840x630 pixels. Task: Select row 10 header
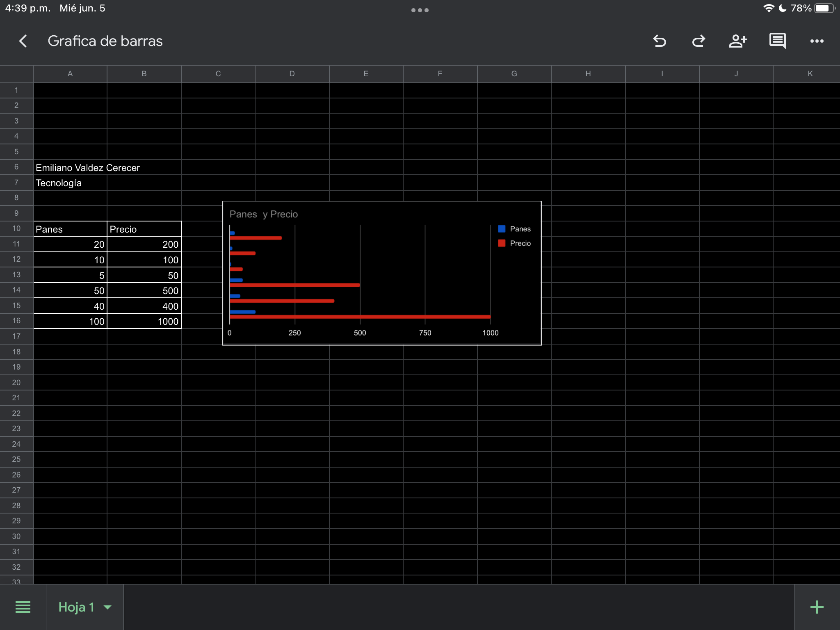pyautogui.click(x=16, y=228)
